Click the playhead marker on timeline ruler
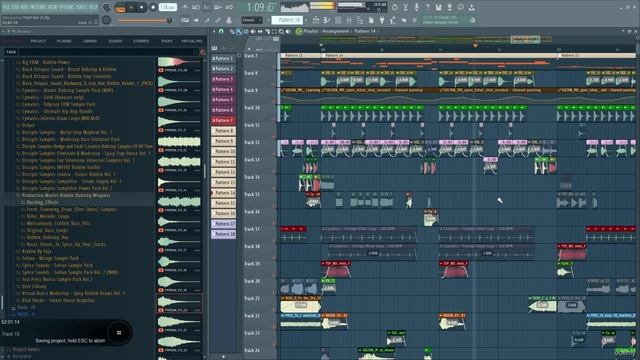The height and width of the screenshot is (360, 640). coord(475,45)
